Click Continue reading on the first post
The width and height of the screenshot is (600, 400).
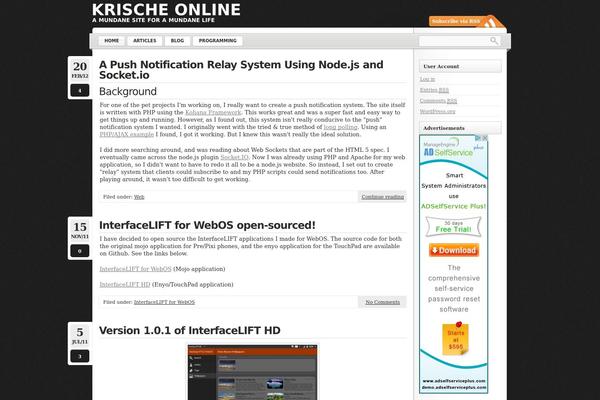[x=382, y=197]
